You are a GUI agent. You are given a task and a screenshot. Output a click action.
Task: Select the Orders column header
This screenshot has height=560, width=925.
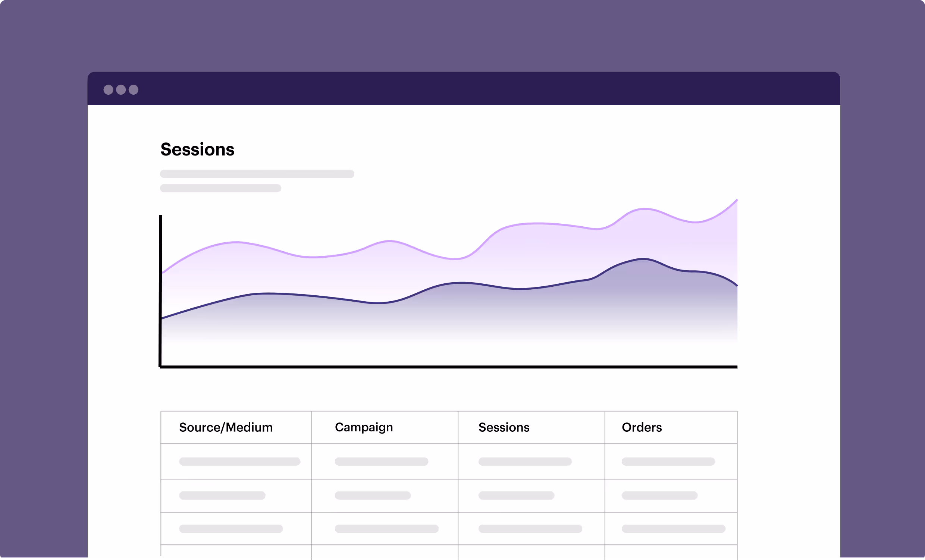642,427
